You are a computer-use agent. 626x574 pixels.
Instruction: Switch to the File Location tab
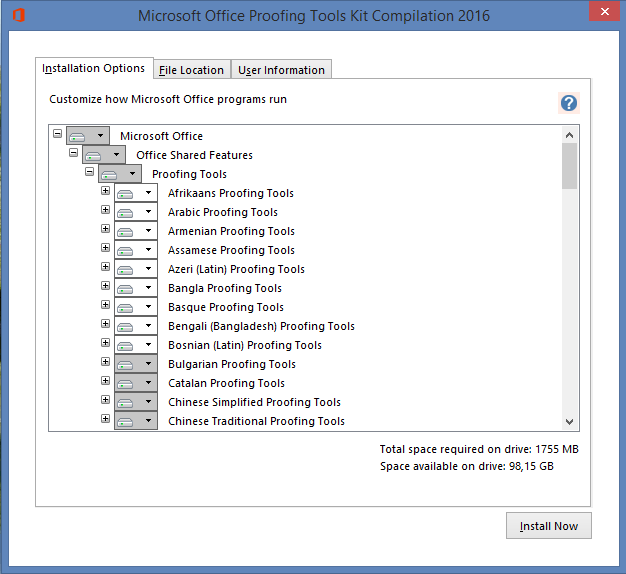[192, 70]
